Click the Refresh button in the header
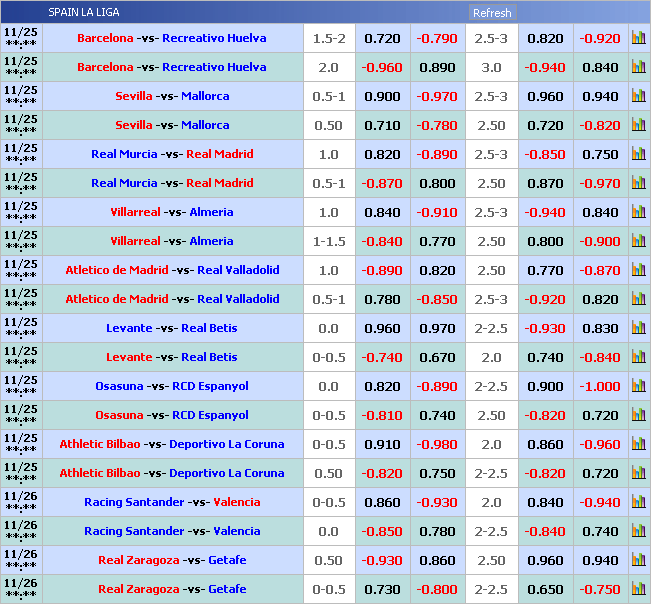The image size is (651, 604). point(492,13)
